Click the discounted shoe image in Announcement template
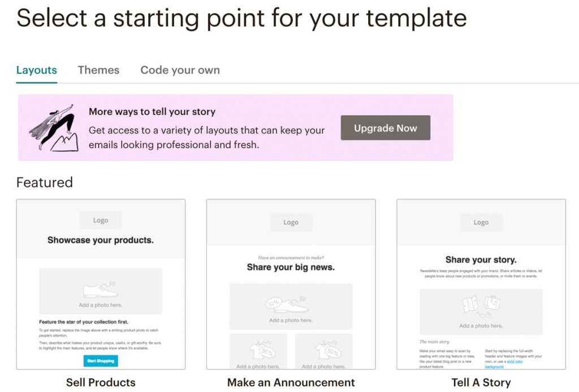Image resolution: width=579 pixels, height=392 pixels. coord(291,307)
